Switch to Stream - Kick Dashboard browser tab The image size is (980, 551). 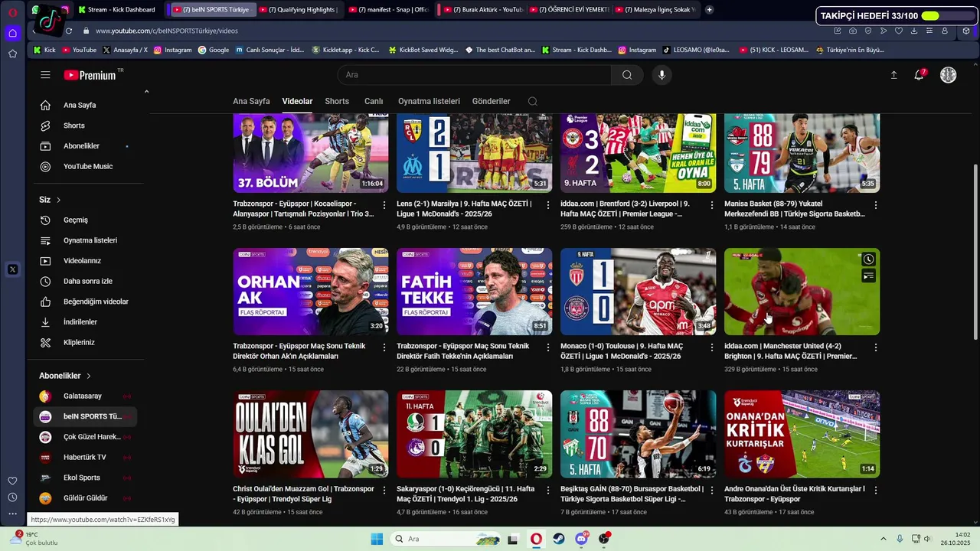[118, 9]
